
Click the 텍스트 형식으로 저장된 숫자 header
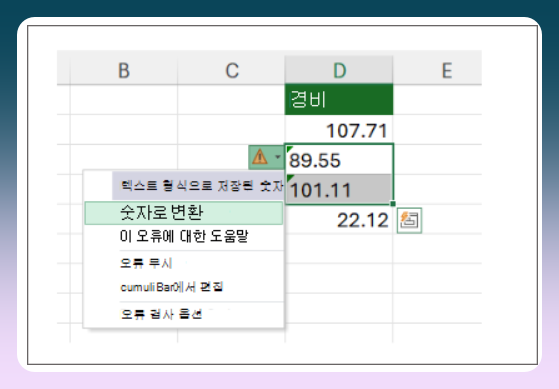pos(198,186)
